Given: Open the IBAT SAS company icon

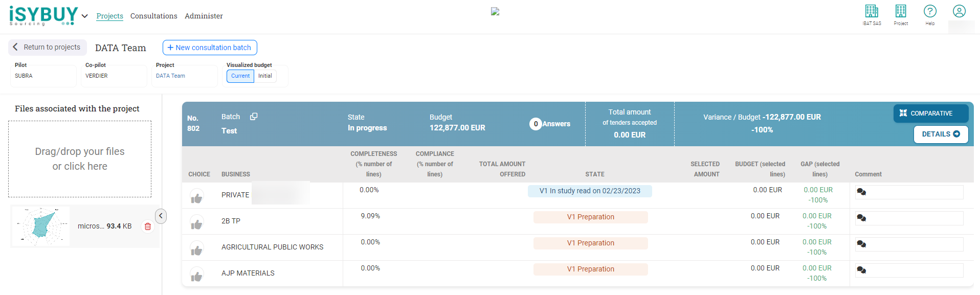Looking at the screenshot, I should 872,11.
